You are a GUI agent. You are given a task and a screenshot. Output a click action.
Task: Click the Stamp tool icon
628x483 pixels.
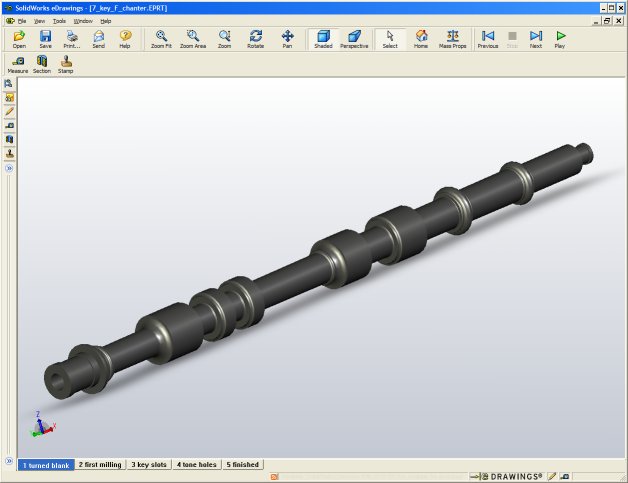coord(66,64)
